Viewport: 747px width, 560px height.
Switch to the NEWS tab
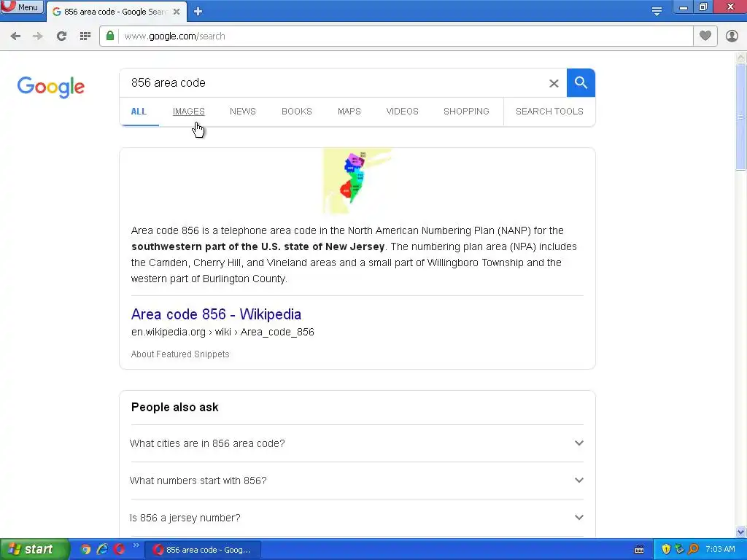[x=242, y=112]
